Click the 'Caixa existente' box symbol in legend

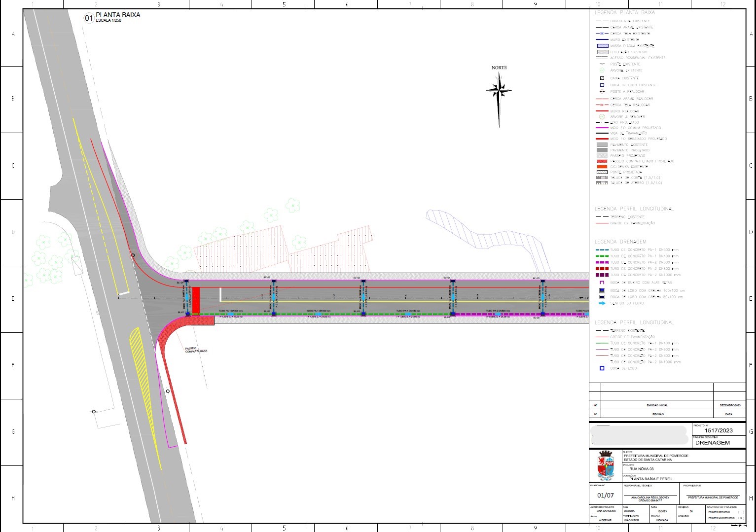602,78
